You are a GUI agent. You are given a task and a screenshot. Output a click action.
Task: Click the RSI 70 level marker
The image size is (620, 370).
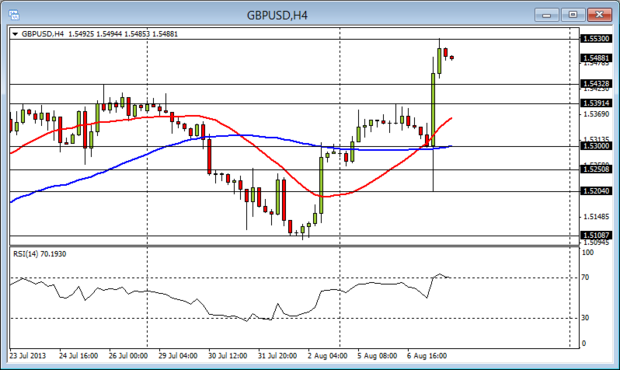tap(585, 278)
